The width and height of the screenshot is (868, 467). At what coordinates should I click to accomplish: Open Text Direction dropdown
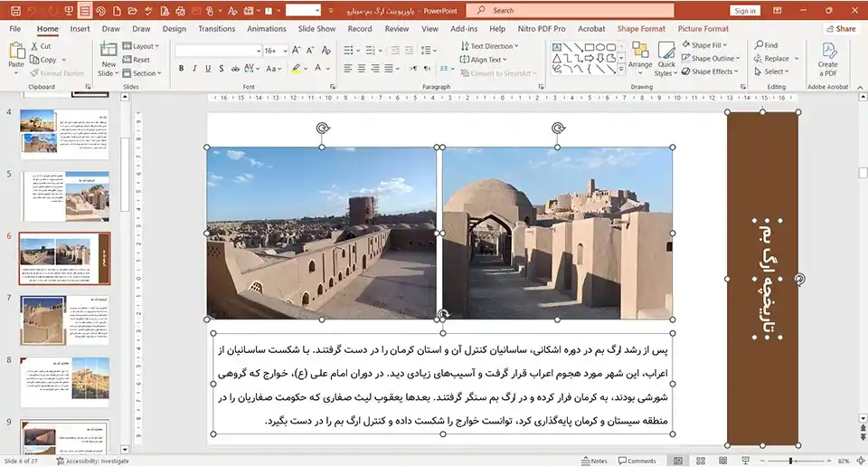[489, 46]
